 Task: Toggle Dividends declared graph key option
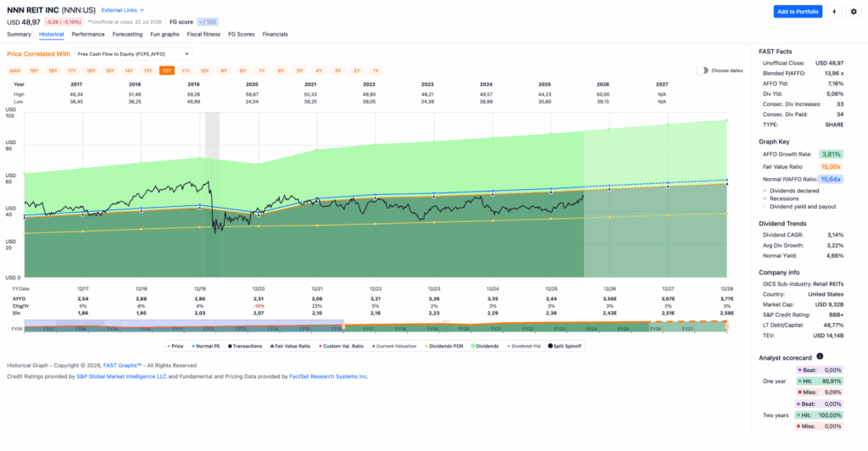pos(791,191)
